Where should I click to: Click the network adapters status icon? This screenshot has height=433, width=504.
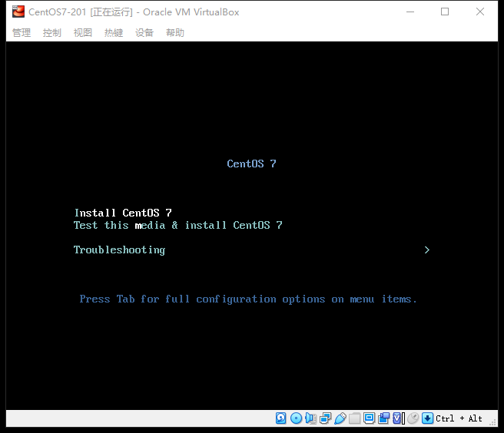click(x=325, y=418)
